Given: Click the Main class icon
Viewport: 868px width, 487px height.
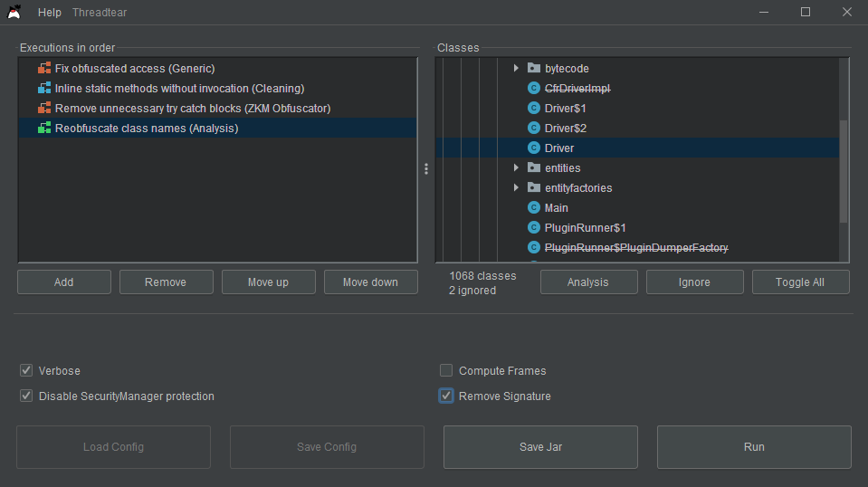Looking at the screenshot, I should click(x=534, y=207).
